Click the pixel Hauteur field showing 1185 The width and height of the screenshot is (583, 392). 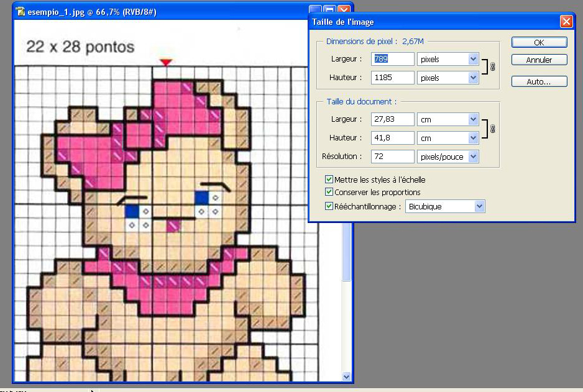392,78
